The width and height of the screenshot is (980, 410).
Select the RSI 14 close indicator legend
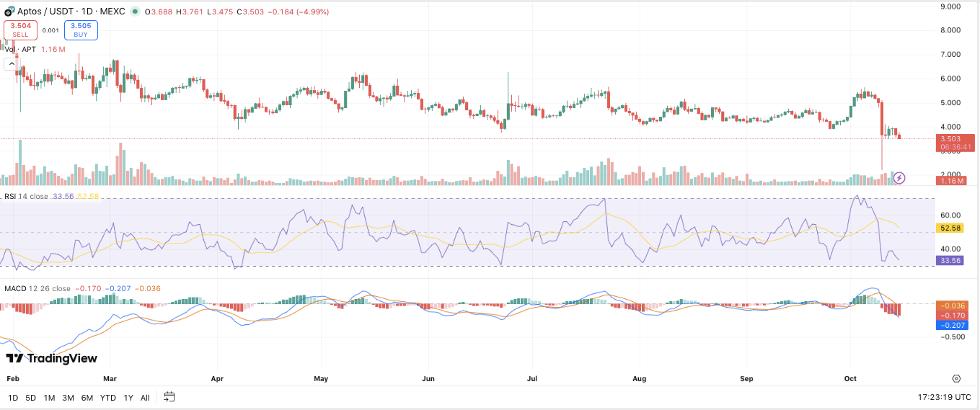[x=27, y=196]
